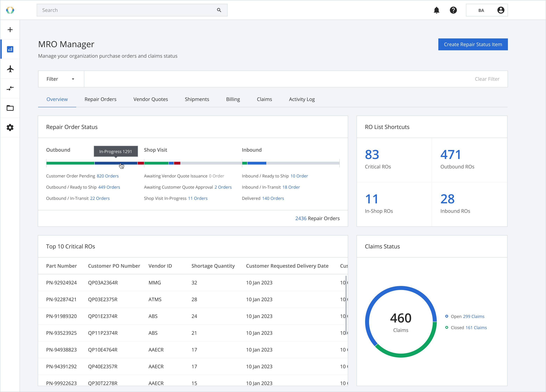Click Clear Filter
The image size is (546, 392).
[487, 79]
